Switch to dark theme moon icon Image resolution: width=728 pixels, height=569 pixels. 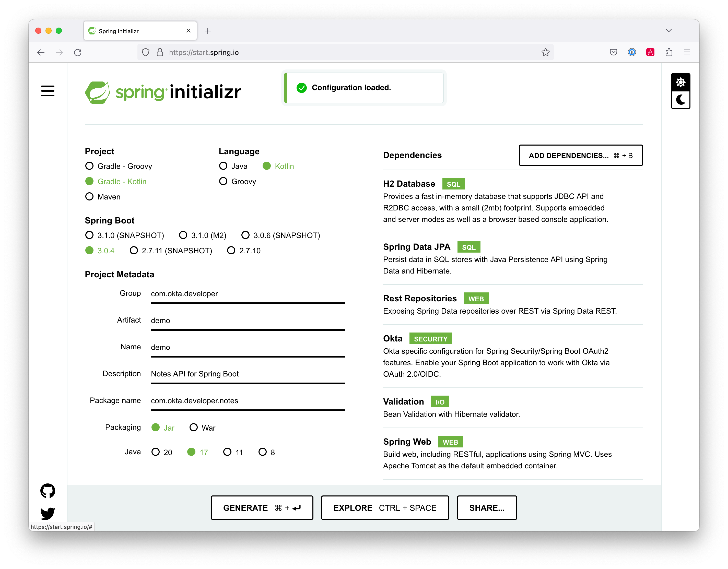(x=680, y=100)
